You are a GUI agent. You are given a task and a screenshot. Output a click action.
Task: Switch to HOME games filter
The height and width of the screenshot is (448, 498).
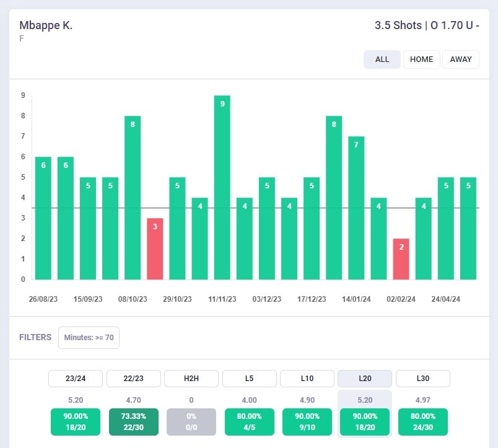tap(421, 59)
